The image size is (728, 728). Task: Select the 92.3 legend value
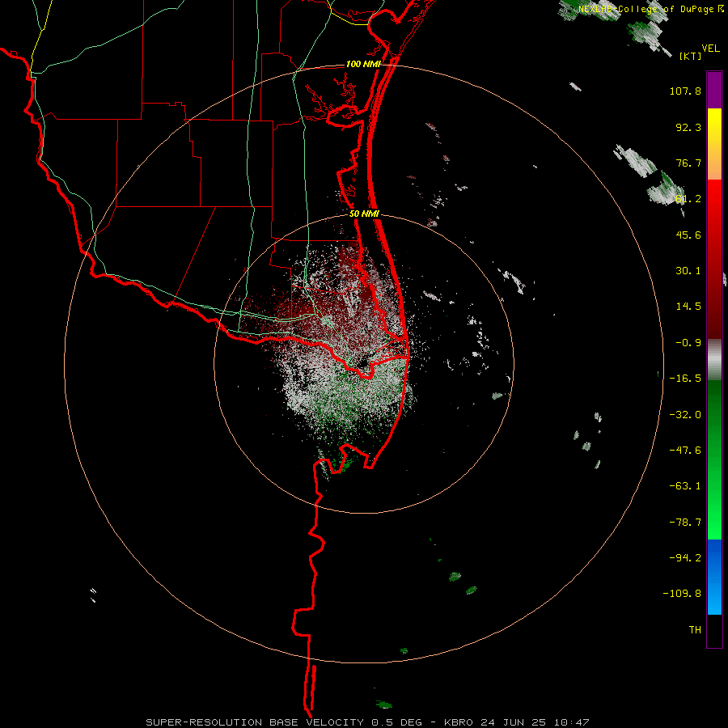coord(688,127)
